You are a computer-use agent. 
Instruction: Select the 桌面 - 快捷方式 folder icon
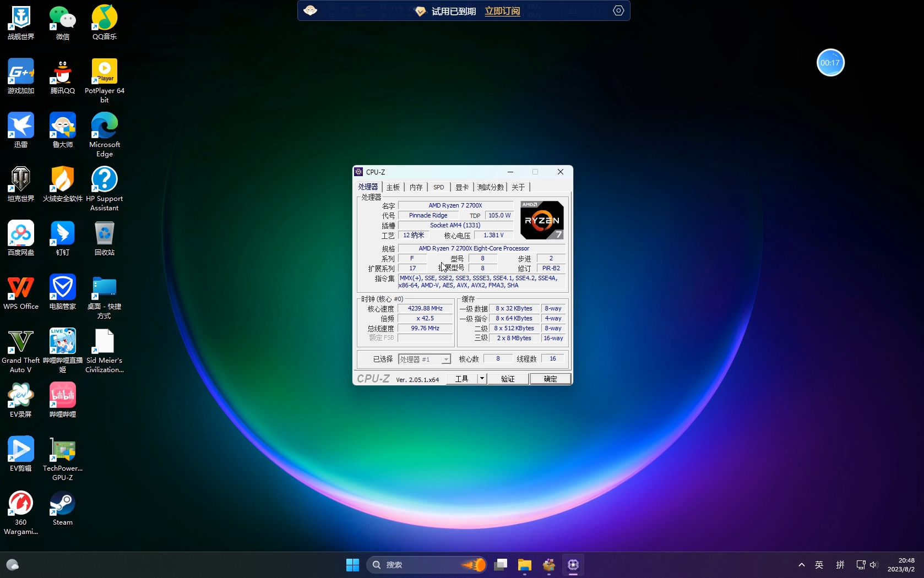coord(105,296)
